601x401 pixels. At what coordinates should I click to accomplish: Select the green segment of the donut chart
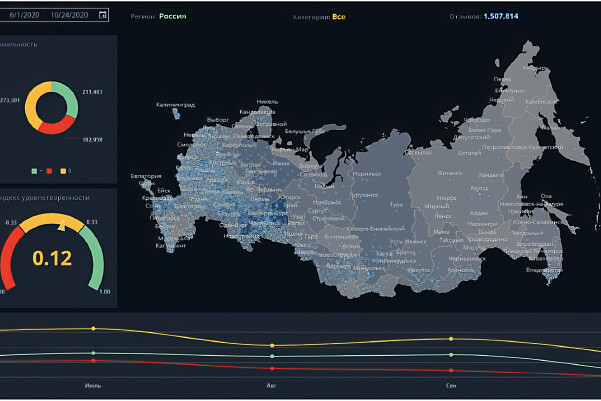70,96
